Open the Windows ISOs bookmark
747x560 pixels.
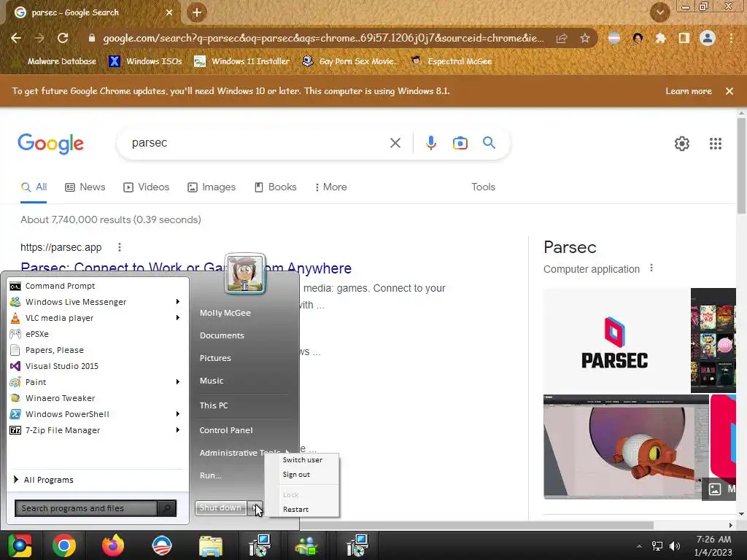coord(145,61)
